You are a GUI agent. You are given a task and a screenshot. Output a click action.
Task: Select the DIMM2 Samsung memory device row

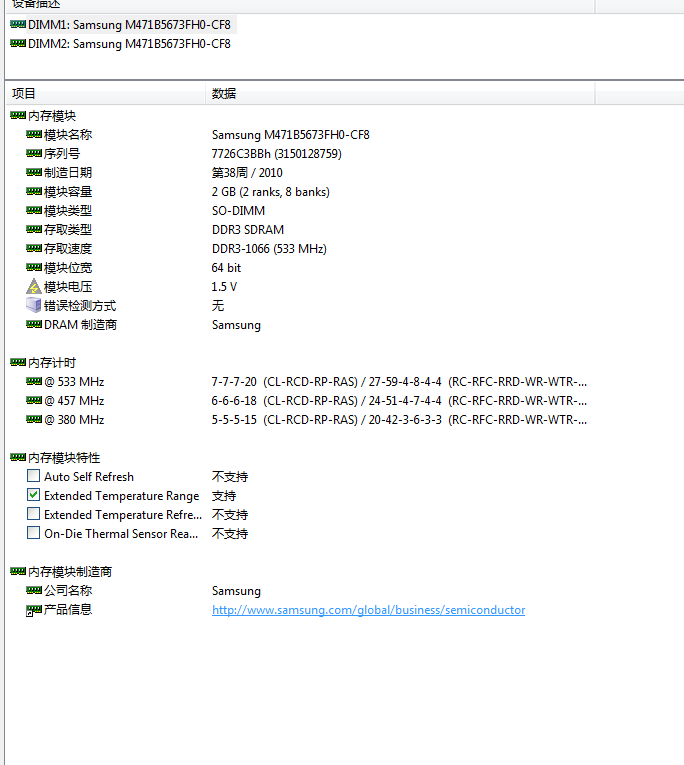(x=122, y=43)
